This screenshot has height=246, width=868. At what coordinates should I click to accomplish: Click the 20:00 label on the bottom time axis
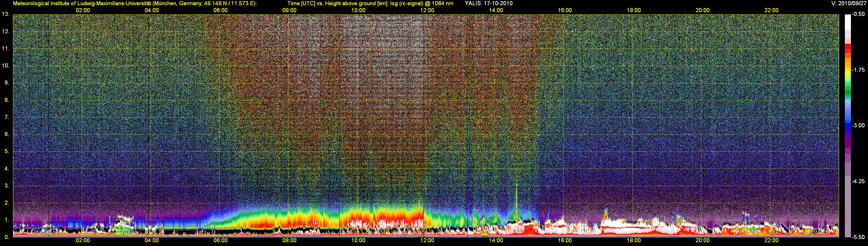point(703,241)
